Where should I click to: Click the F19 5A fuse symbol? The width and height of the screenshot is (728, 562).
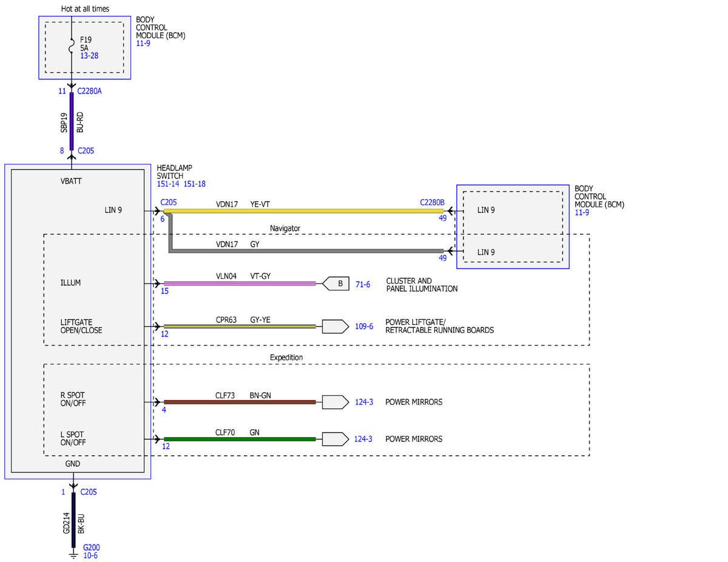(x=72, y=44)
